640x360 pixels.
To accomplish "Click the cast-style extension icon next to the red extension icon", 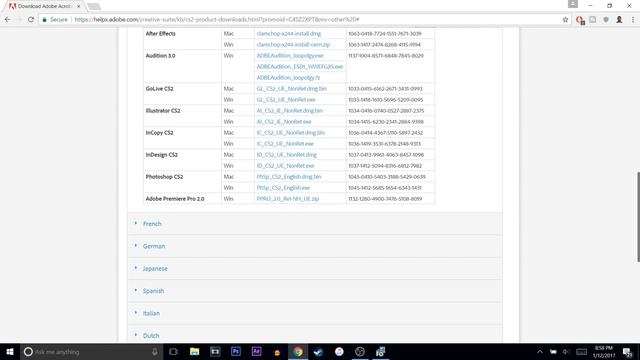I will (x=593, y=19).
